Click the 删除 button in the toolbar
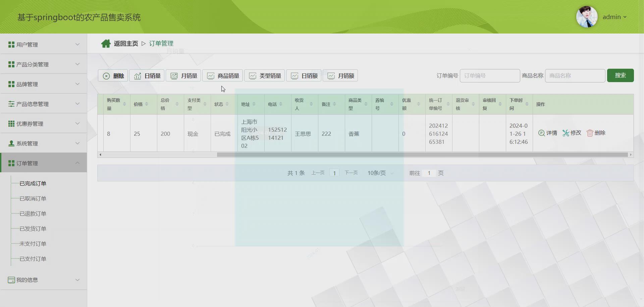644x307 pixels. tap(113, 75)
